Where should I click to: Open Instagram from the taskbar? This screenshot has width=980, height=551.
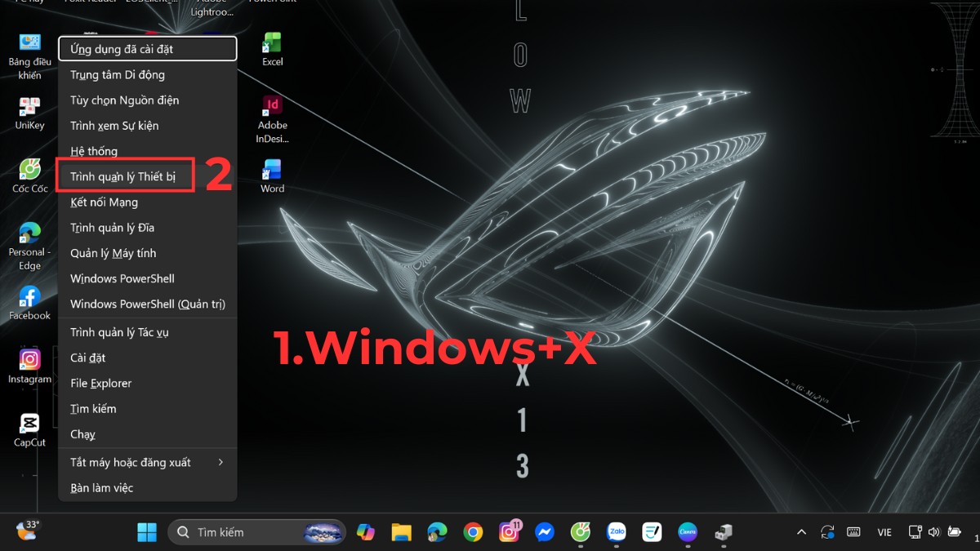point(510,531)
